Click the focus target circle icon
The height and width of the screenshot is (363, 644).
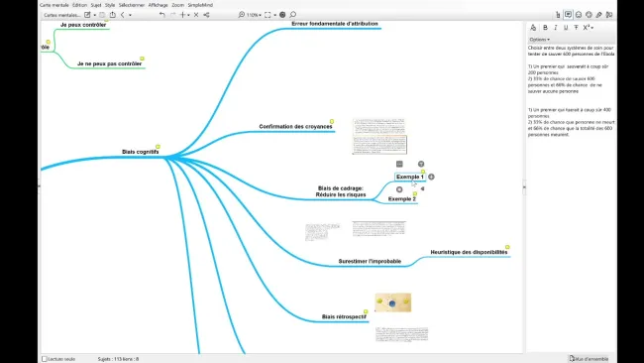282,15
